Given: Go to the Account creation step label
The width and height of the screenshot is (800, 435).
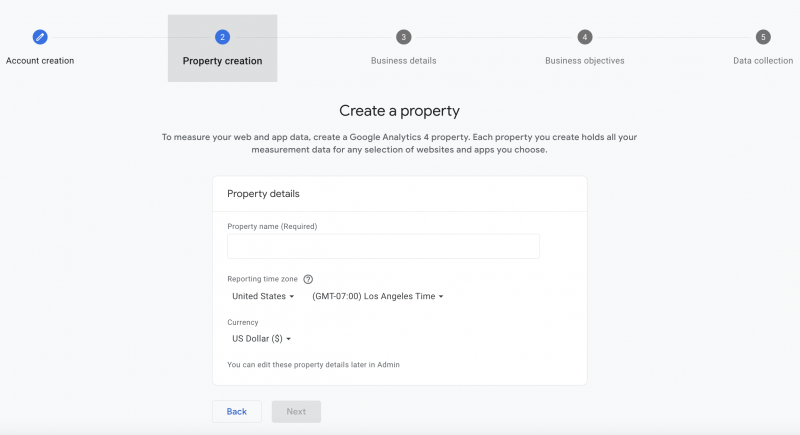Looking at the screenshot, I should pyautogui.click(x=40, y=61).
